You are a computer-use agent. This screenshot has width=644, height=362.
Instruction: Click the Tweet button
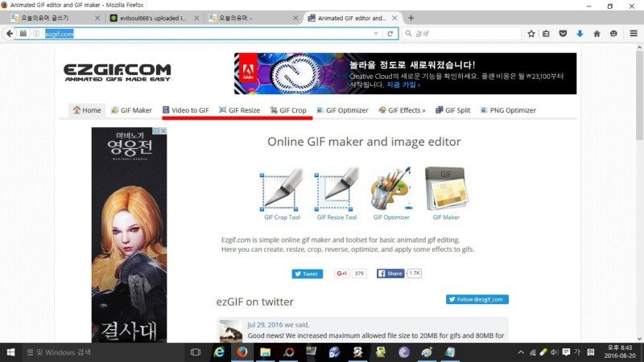[308, 274]
